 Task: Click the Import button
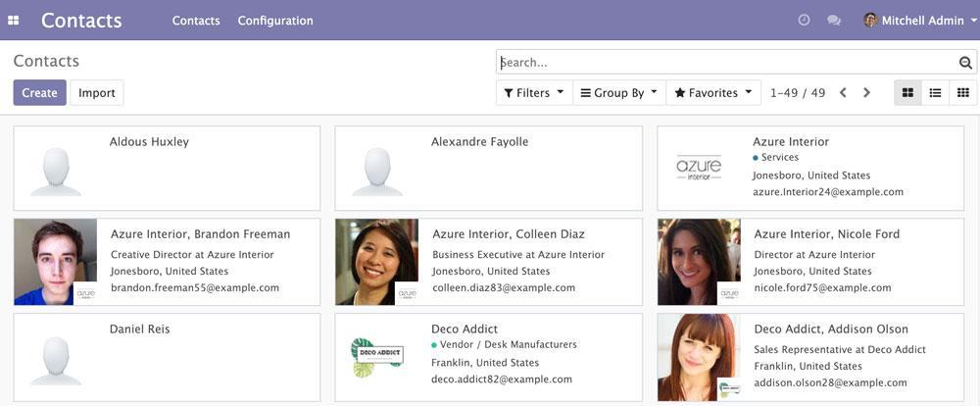[x=97, y=92]
